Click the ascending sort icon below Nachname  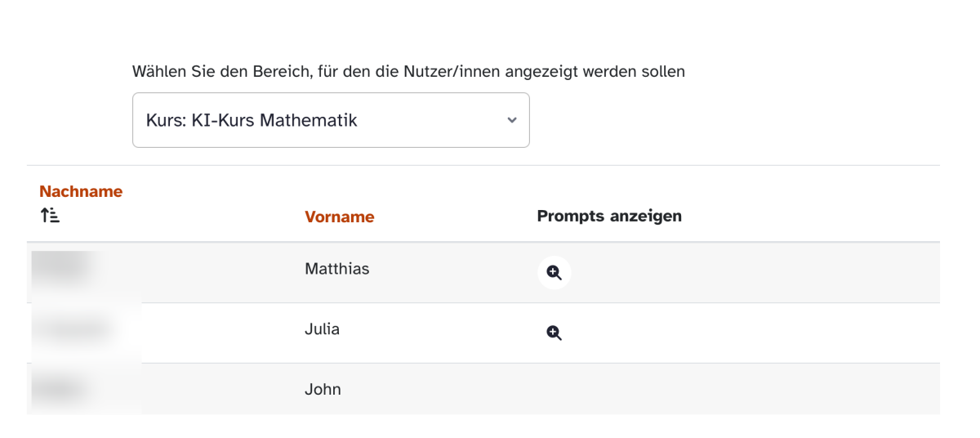[51, 216]
